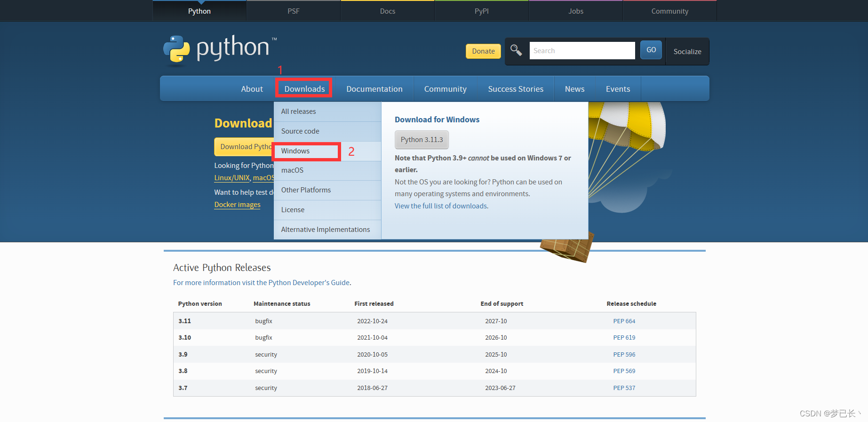Click the Python 3.11.3 download button

(x=422, y=140)
